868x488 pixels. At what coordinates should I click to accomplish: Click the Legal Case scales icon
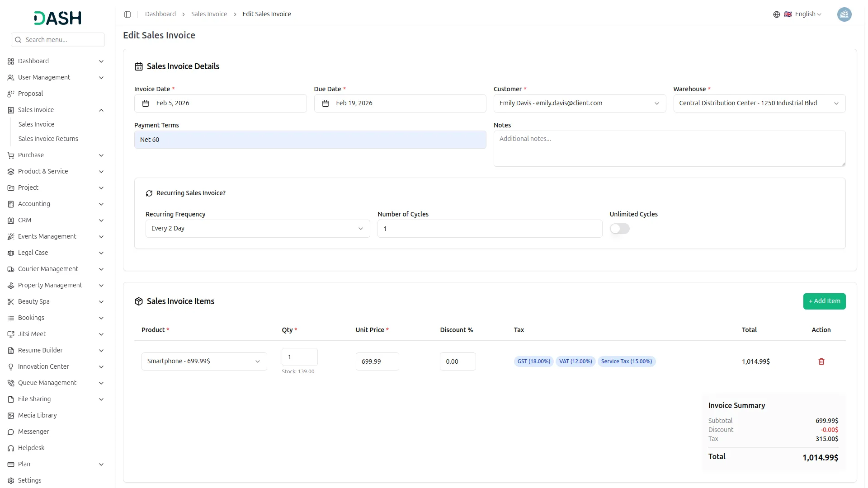tap(11, 253)
